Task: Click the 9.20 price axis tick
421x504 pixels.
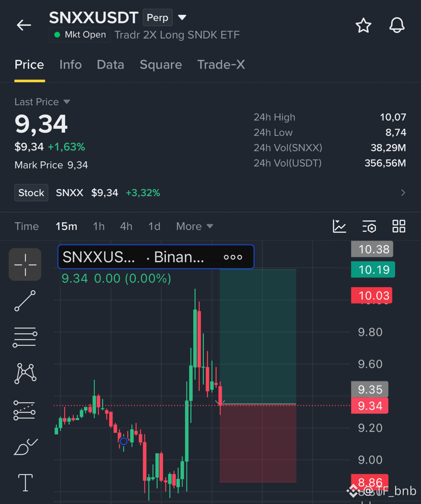Action: coord(370,428)
